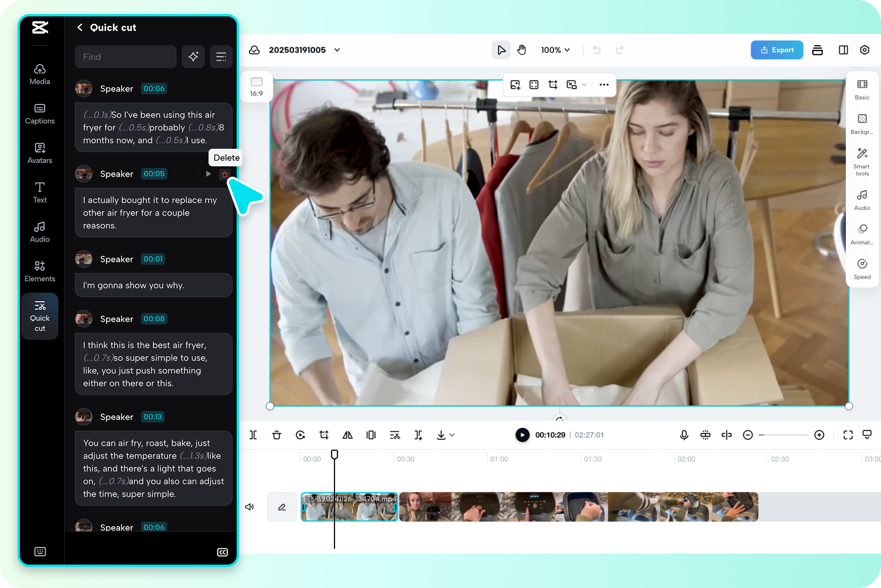Toggle the side panel layout icon
The height and width of the screenshot is (588, 881).
[x=844, y=50]
